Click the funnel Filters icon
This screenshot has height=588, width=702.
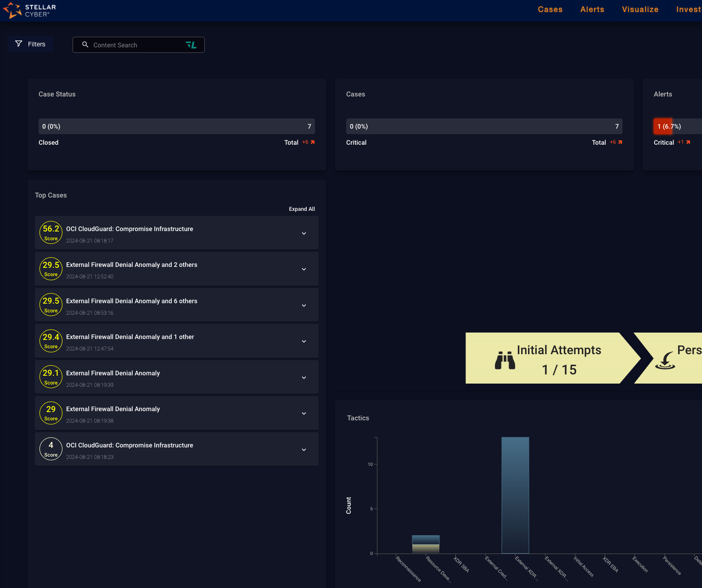pyautogui.click(x=19, y=44)
